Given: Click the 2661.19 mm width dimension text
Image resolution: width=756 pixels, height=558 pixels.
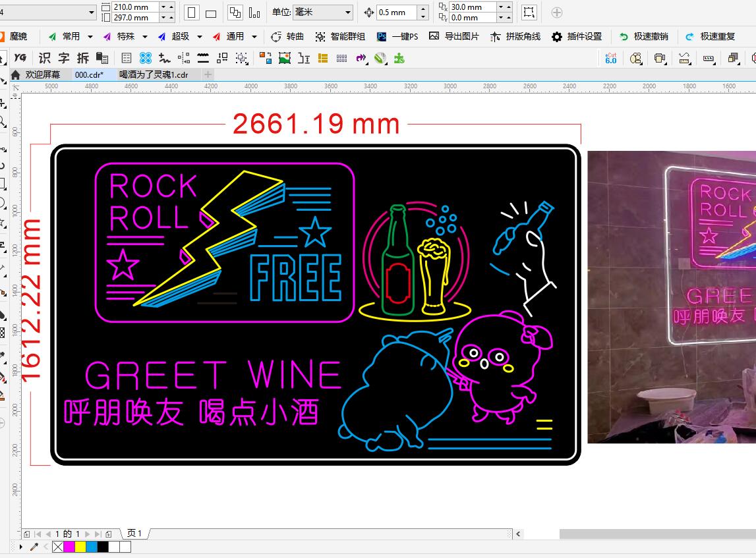Looking at the screenshot, I should point(316,124).
